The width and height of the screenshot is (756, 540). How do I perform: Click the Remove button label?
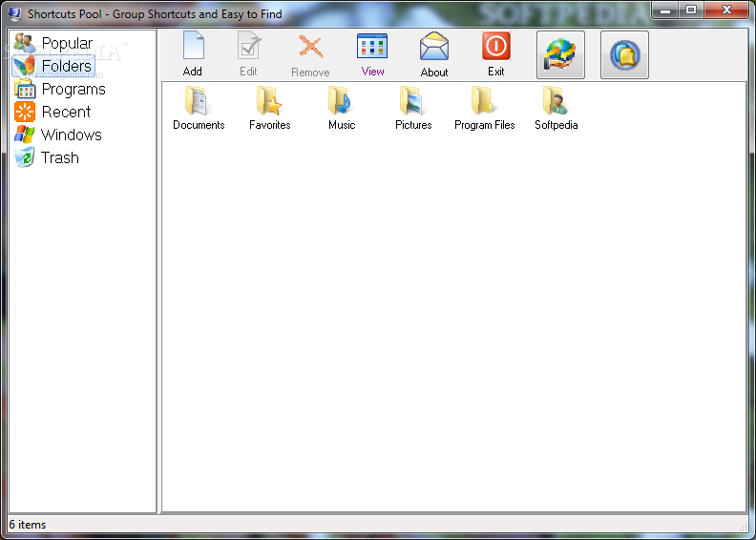tap(310, 73)
